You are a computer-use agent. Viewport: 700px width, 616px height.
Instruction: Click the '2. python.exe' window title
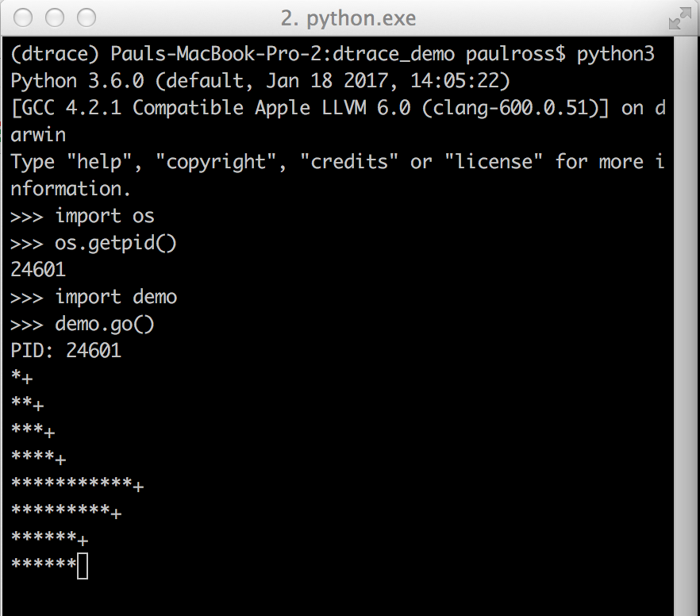(348, 18)
